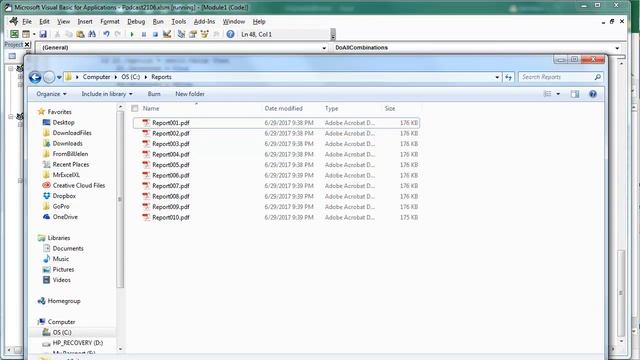Image resolution: width=640 pixels, height=360 pixels.
Task: Click the Undo arrow icon in VBA toolbar
Action: coord(106,34)
